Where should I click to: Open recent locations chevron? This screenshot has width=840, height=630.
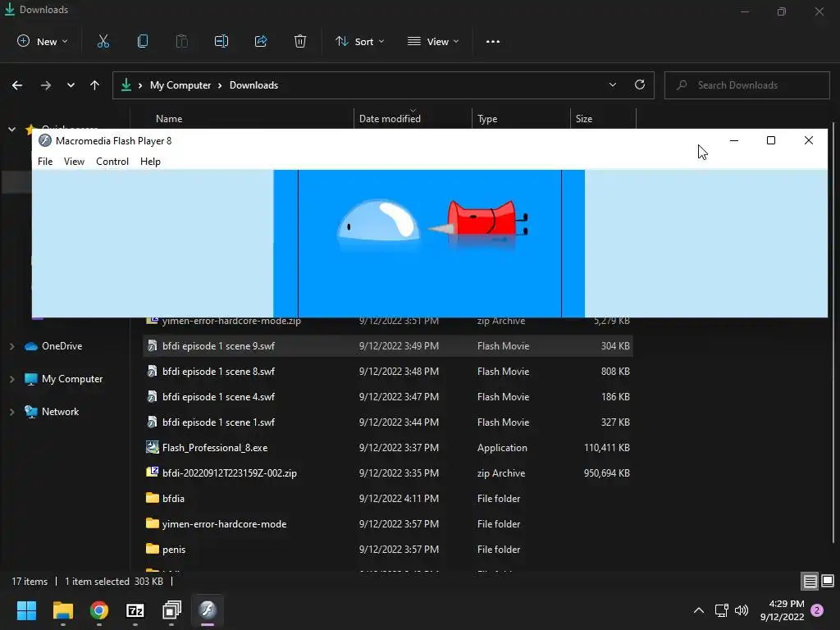click(x=71, y=85)
